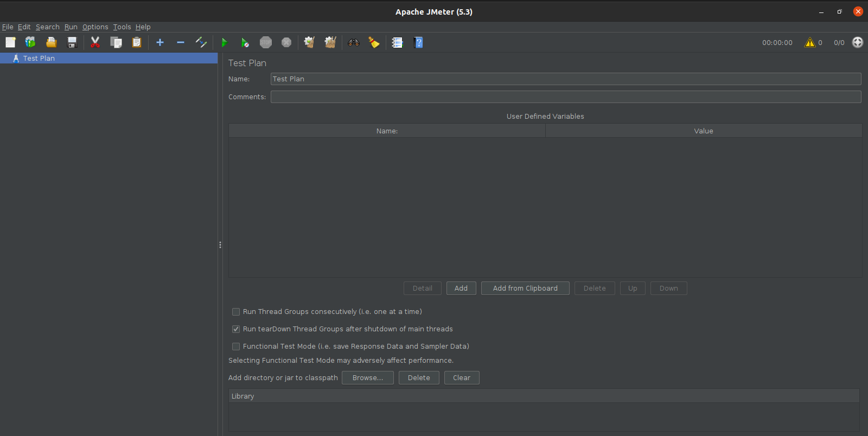
Task: Enable Functional Test Mode checkbox
Action: (x=236, y=347)
